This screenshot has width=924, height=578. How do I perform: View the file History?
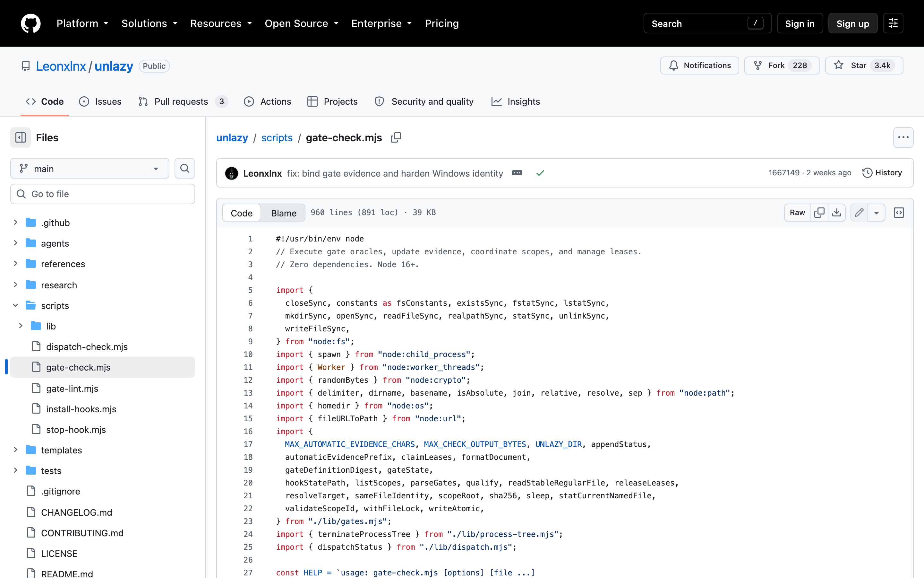click(882, 173)
